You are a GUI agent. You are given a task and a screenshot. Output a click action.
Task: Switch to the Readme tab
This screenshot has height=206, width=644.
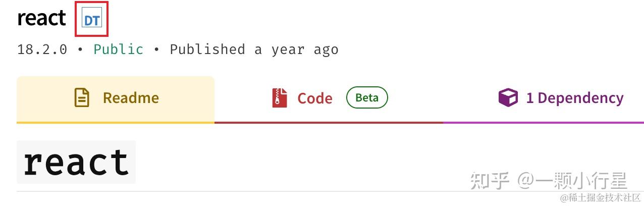pos(116,98)
